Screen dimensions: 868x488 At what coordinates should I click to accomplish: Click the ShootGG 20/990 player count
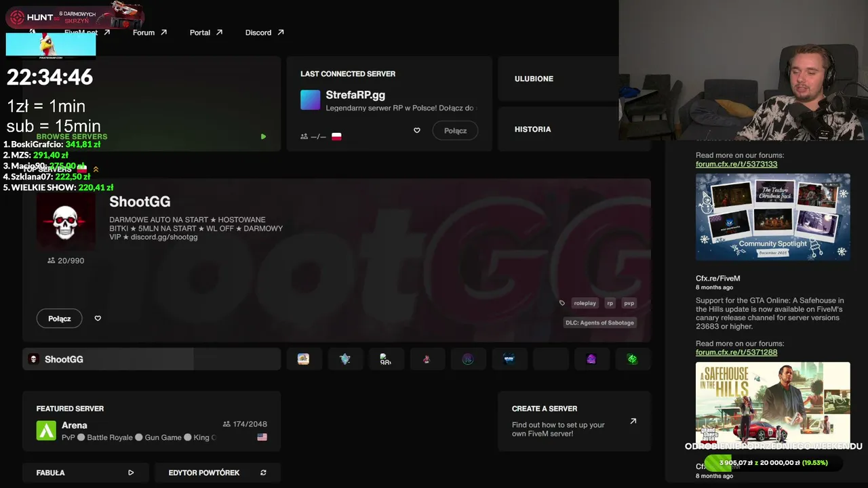coord(66,260)
